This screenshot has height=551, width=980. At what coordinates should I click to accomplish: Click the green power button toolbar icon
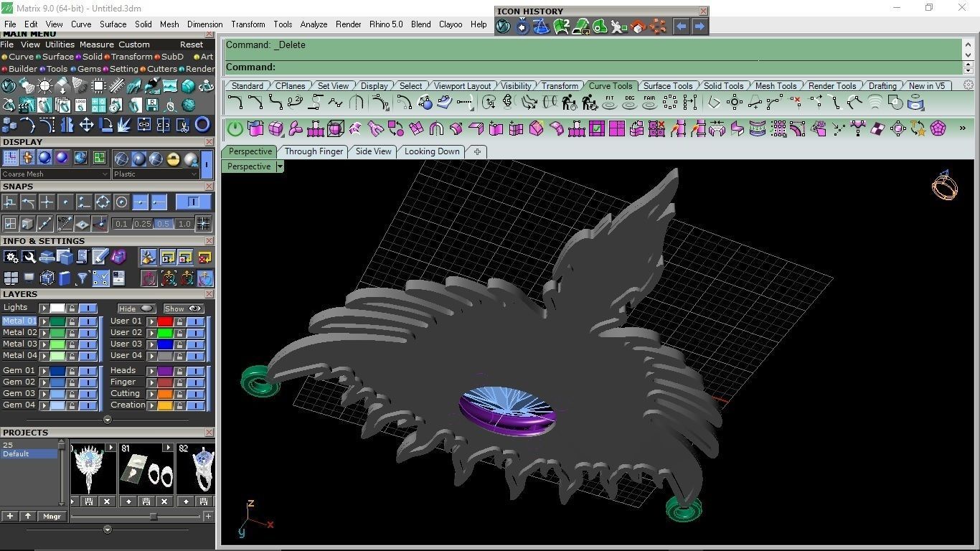(235, 129)
